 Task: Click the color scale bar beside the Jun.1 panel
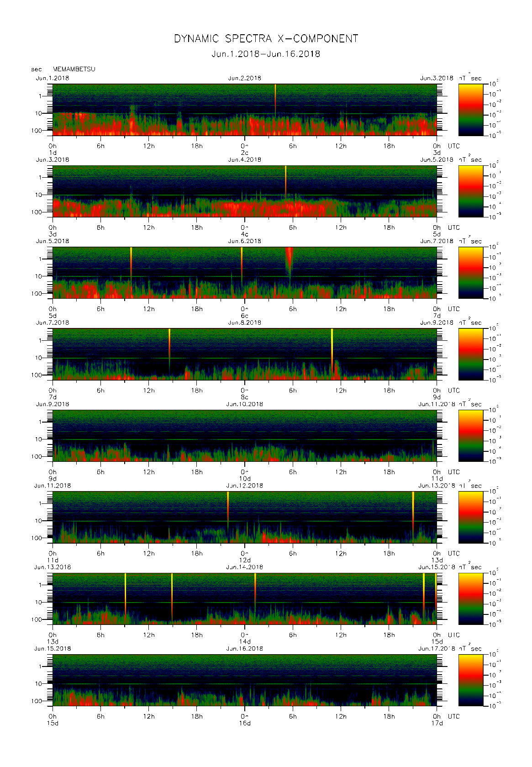471,110
